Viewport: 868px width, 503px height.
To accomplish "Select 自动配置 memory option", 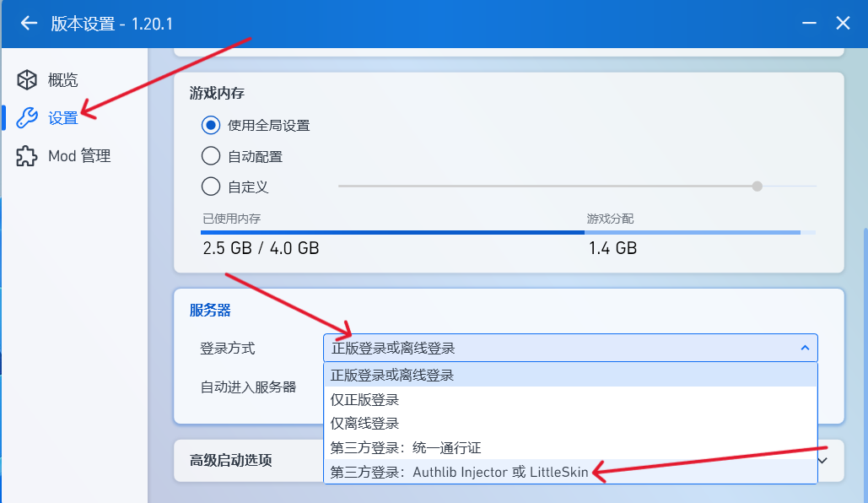I will click(211, 156).
